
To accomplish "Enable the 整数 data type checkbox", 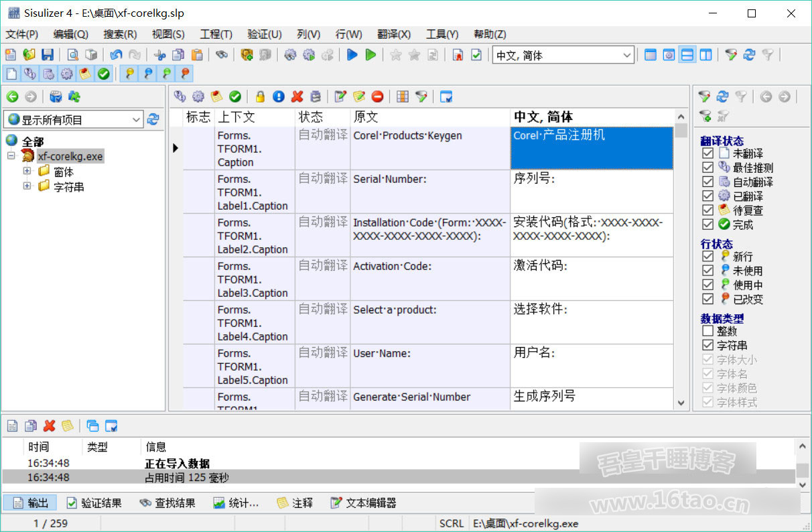I will (x=707, y=331).
